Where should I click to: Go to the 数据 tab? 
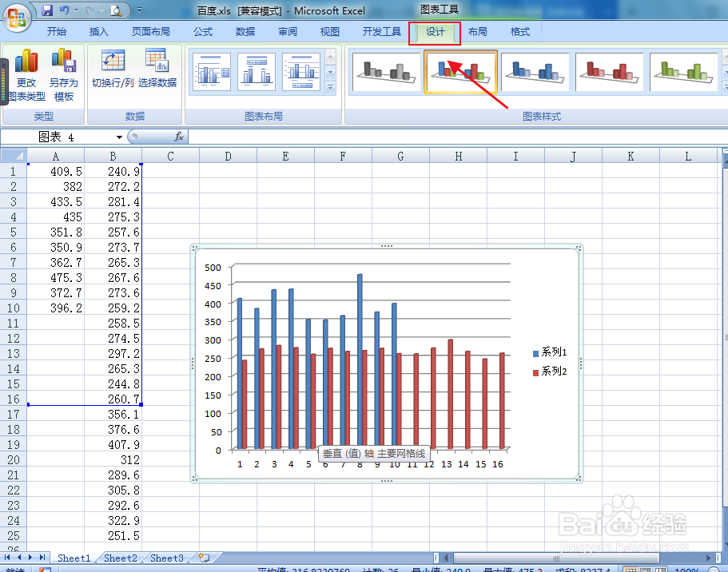(245, 32)
